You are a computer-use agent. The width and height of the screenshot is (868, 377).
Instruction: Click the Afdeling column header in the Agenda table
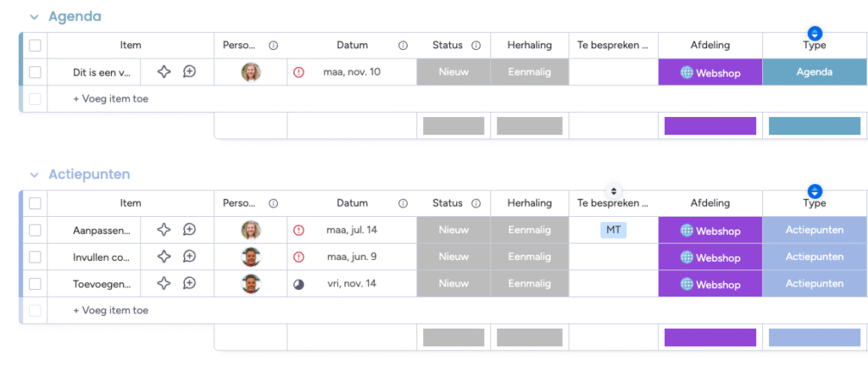[709, 46]
